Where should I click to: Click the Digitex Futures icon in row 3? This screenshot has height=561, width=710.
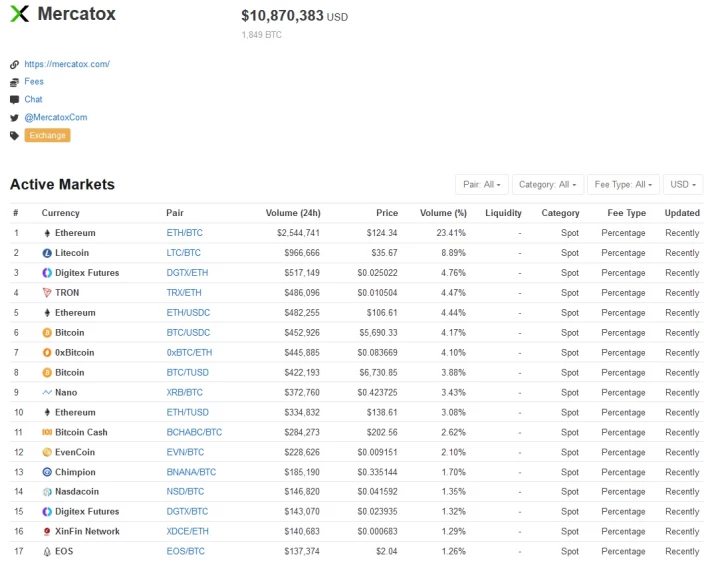[x=47, y=273]
